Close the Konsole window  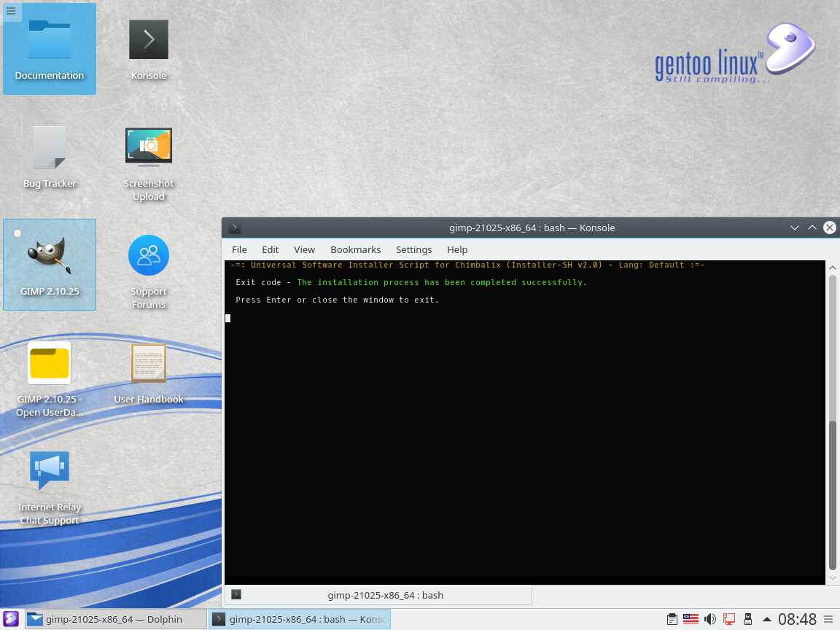(829, 227)
